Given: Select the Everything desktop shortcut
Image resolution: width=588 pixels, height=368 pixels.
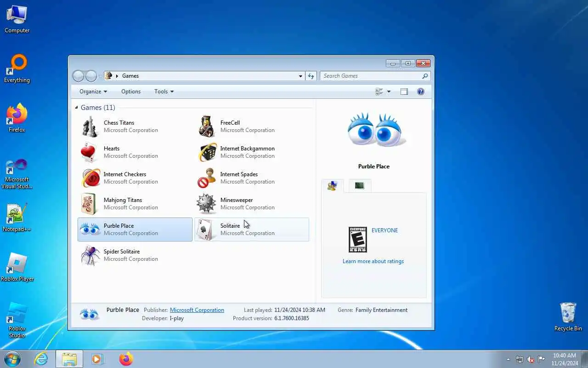Looking at the screenshot, I should [17, 69].
